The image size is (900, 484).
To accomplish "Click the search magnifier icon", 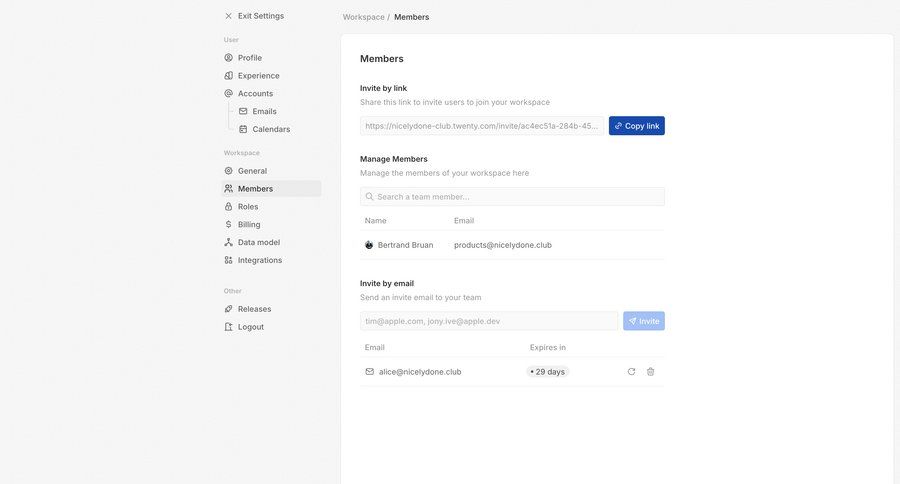I will coord(370,196).
